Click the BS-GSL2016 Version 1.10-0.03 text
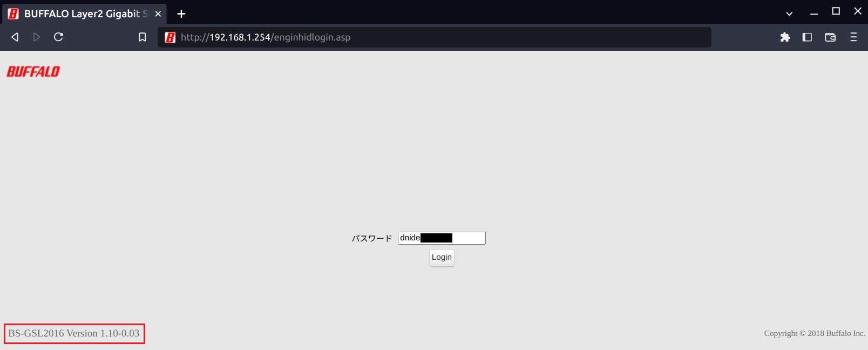The height and width of the screenshot is (350, 868). pos(74,334)
